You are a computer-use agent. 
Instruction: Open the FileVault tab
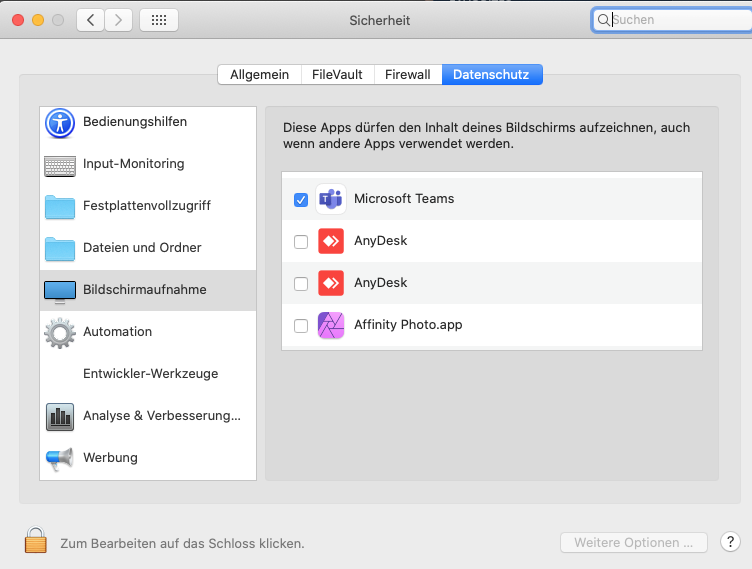337,74
